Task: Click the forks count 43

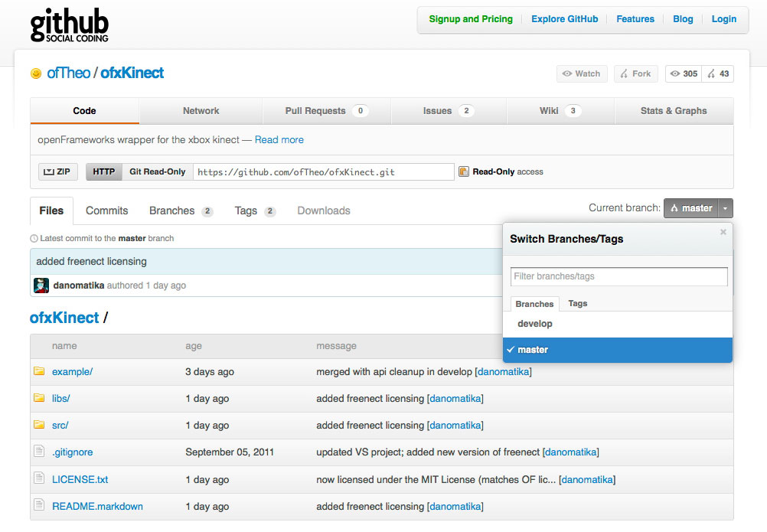Action: (x=717, y=73)
